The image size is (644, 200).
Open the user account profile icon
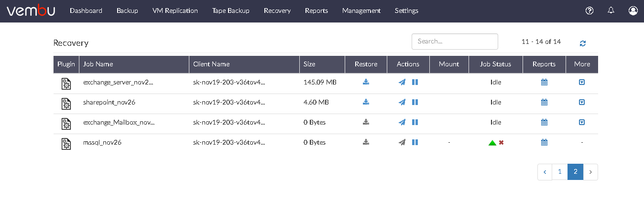pyautogui.click(x=633, y=11)
